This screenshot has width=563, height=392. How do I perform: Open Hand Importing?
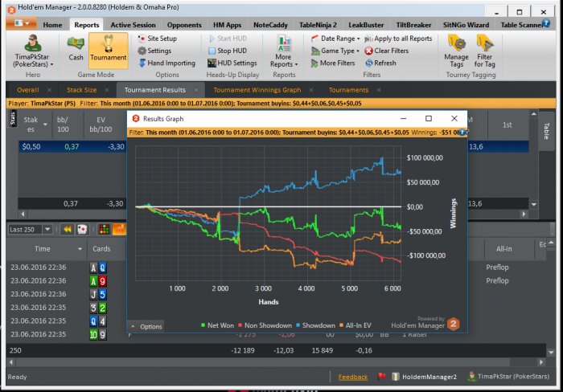point(167,63)
